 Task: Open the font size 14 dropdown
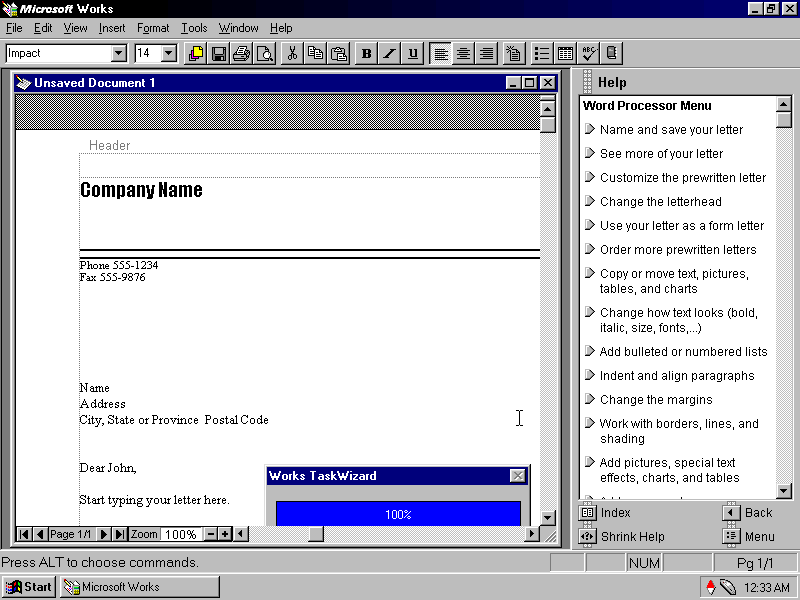[x=168, y=54]
